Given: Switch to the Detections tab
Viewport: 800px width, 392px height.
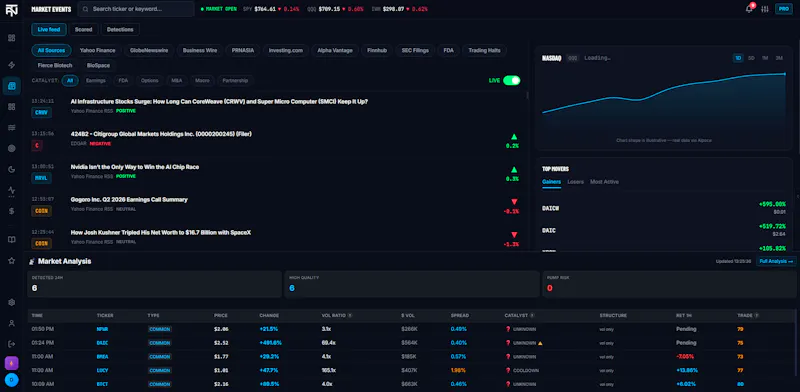Looking at the screenshot, I should 120,30.
